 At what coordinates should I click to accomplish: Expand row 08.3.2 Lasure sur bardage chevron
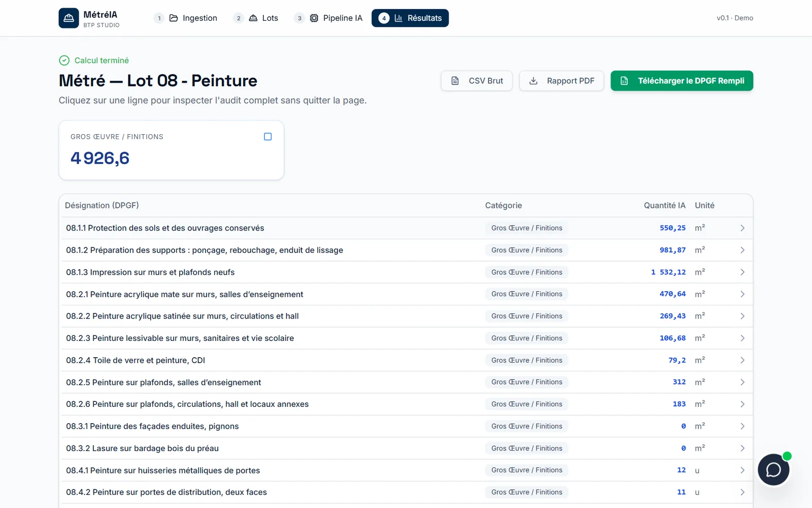742,448
